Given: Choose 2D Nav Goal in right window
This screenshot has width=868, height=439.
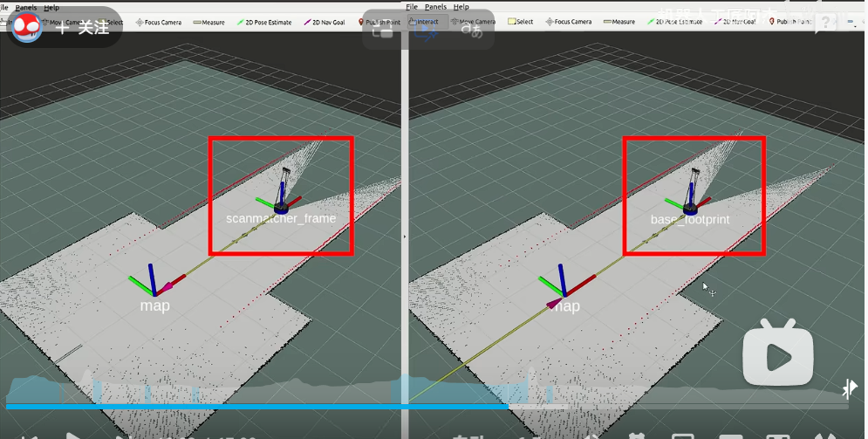Looking at the screenshot, I should [735, 22].
